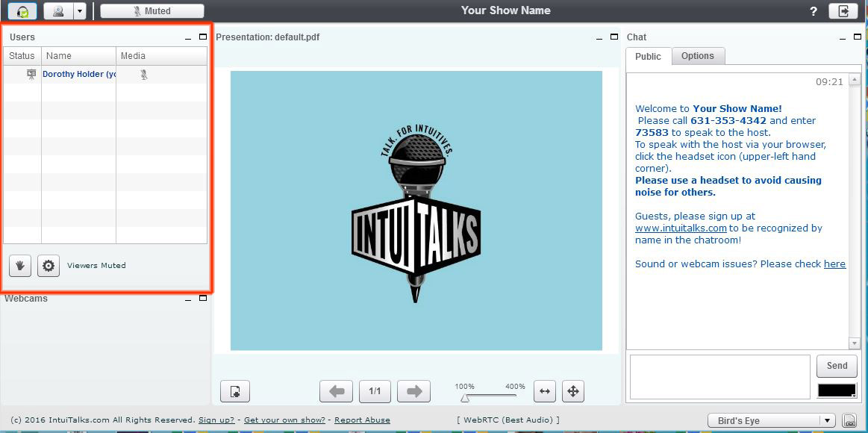This screenshot has height=433, width=868.
Task: Upload a presentation with the document-plus button
Action: (234, 391)
